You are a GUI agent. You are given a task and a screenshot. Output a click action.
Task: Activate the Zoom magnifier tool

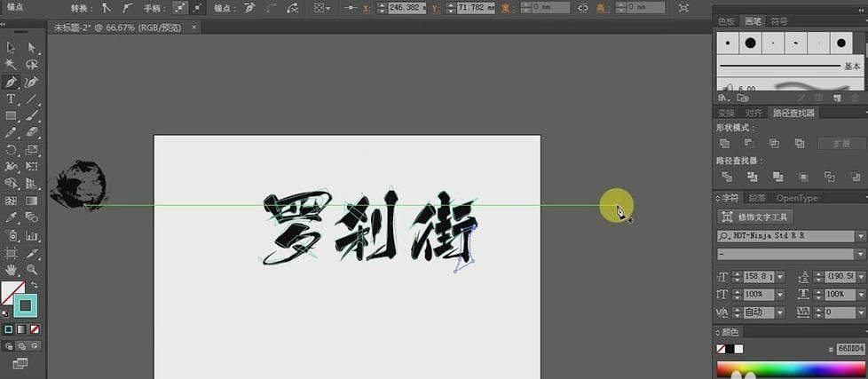point(32,269)
